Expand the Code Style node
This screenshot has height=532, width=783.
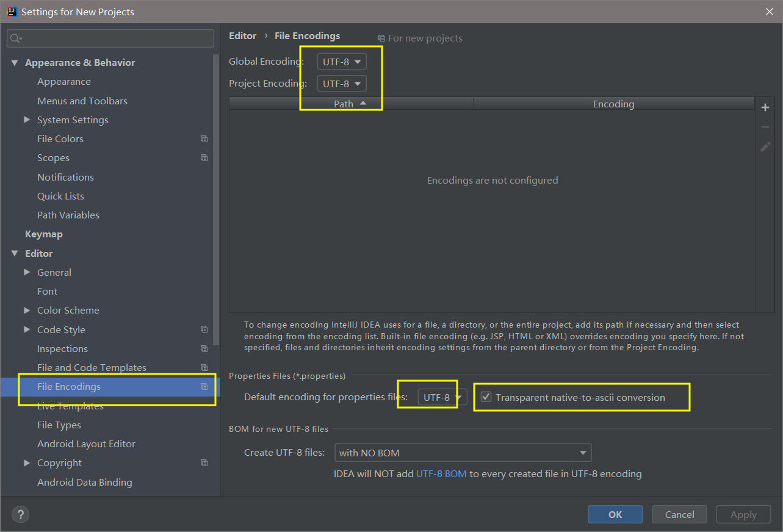coord(27,329)
